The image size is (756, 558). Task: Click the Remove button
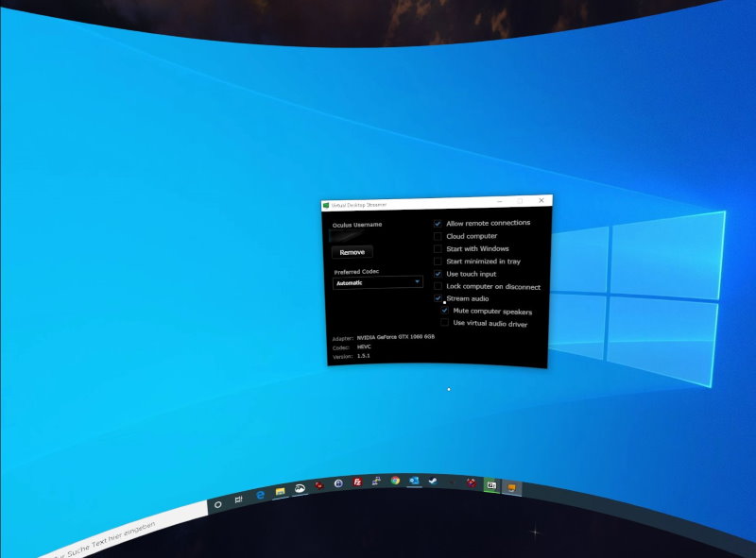[x=352, y=252]
